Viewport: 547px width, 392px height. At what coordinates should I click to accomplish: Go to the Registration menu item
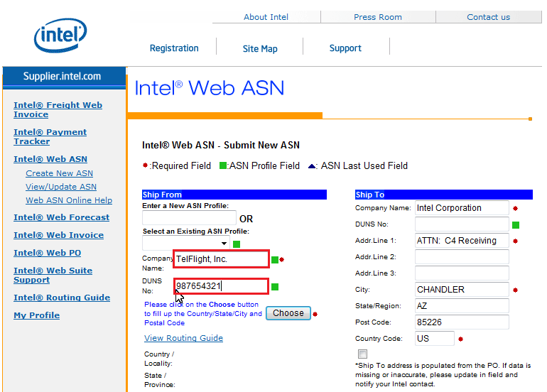174,48
